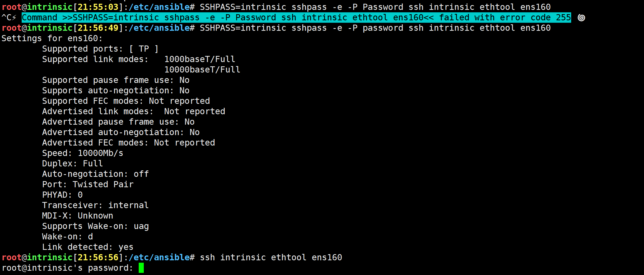
Task: Click the "Duplex: Full" text
Action: coord(72,164)
